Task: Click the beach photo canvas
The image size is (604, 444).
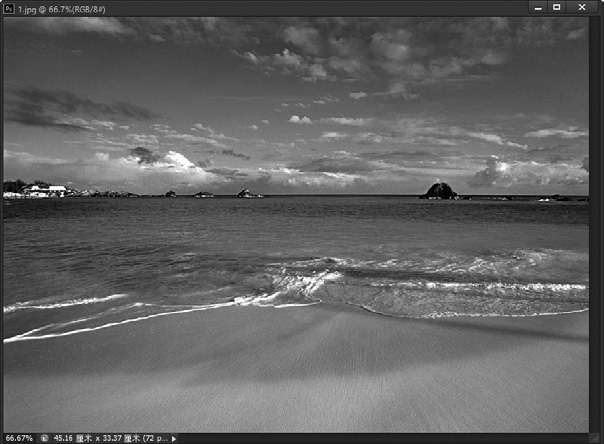Action: [x=296, y=225]
